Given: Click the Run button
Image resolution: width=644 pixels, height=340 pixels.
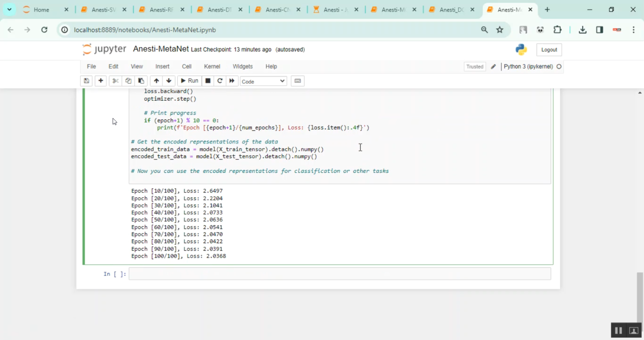Looking at the screenshot, I should (x=189, y=81).
